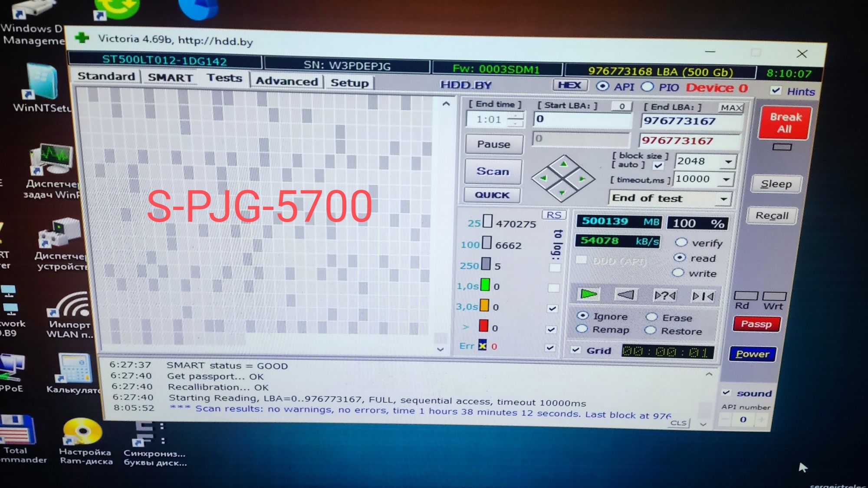The height and width of the screenshot is (488, 868).
Task: Click the Start LBA input field
Action: coord(583,119)
